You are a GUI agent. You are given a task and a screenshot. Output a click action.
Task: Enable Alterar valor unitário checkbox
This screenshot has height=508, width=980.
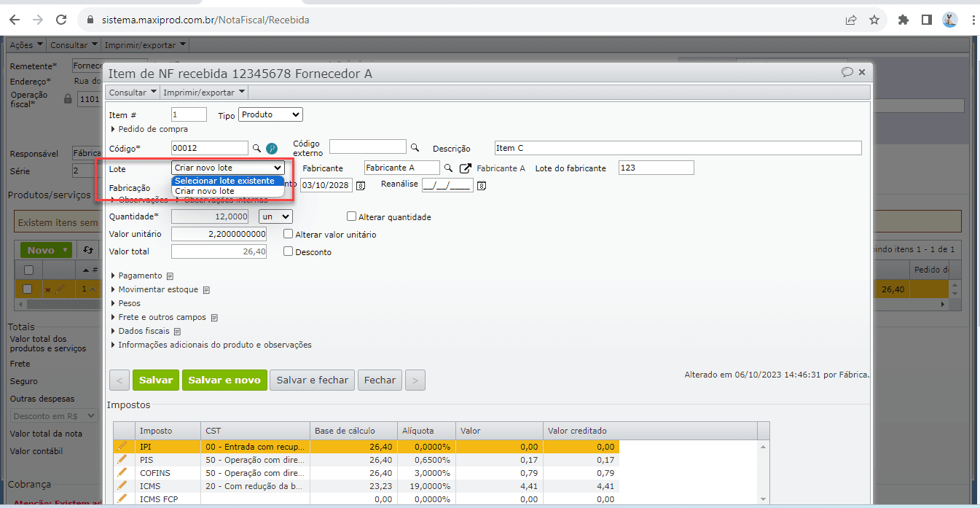click(x=289, y=234)
